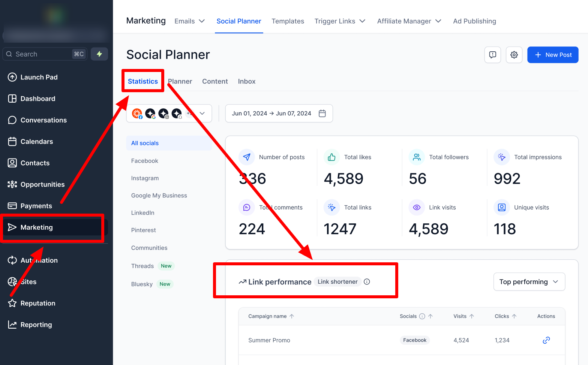Click the New Post button
Screen dimensions: 588x365
552,55
